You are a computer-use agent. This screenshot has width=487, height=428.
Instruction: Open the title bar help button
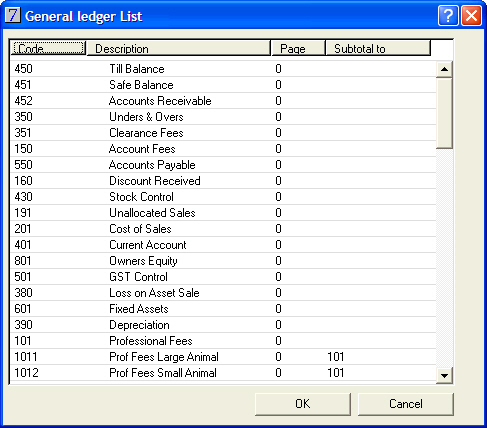point(448,16)
